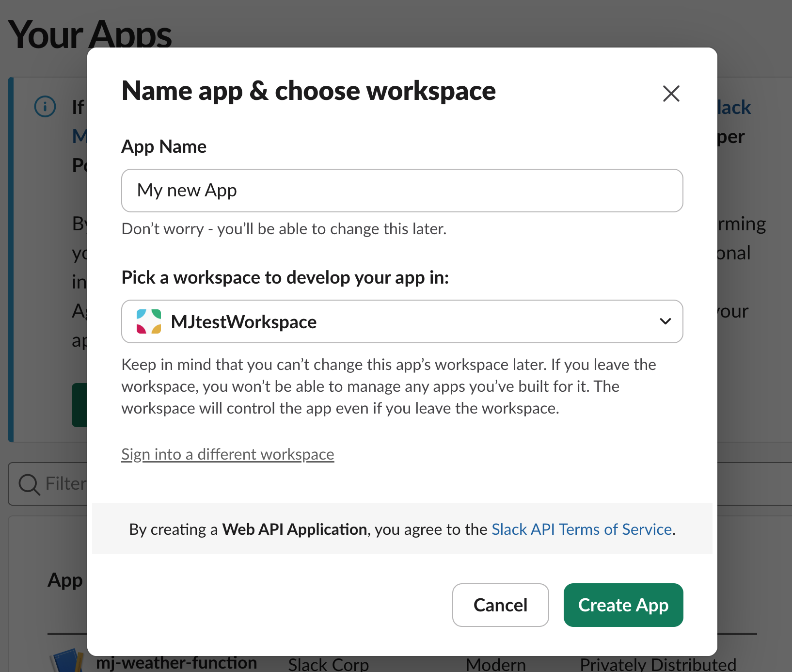The image size is (792, 672).
Task: Click the info icon in the banner
Action: [45, 107]
